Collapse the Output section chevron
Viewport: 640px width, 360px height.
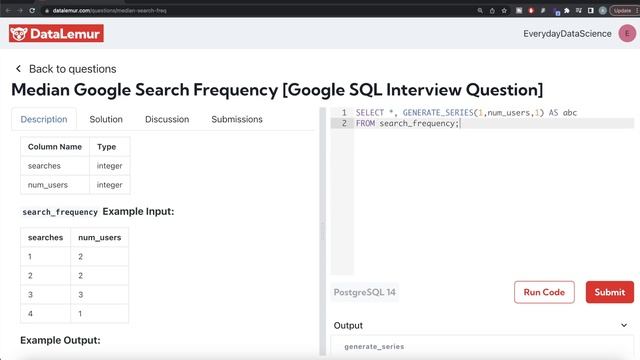coord(624,325)
